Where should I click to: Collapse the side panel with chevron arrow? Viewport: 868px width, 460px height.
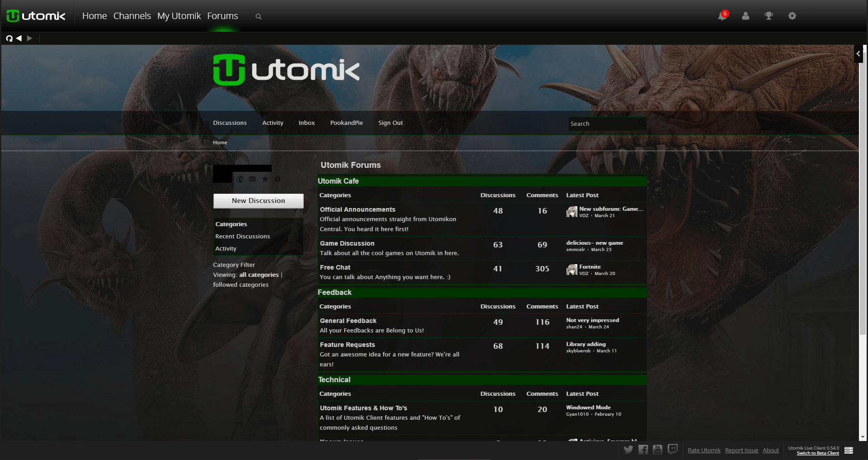[x=858, y=53]
